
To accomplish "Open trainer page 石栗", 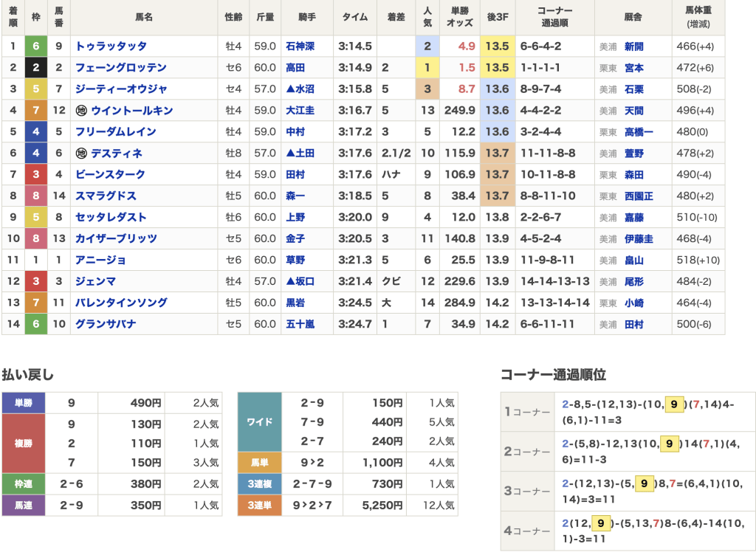I will (634, 89).
